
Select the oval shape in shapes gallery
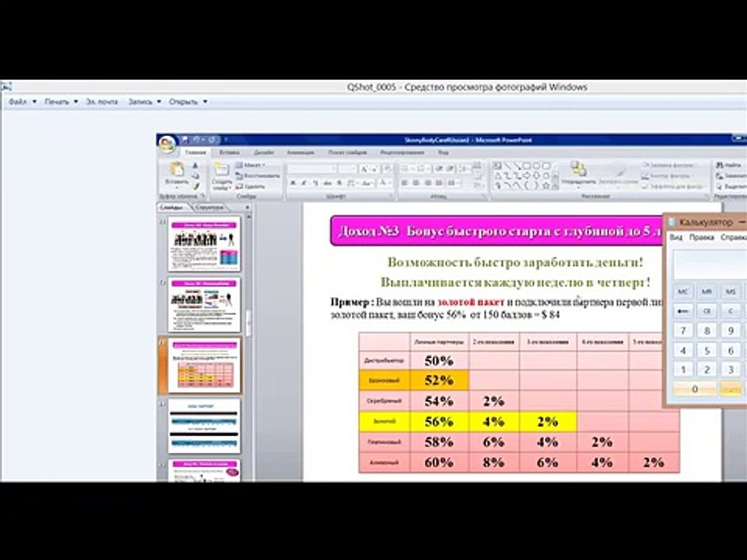(x=536, y=166)
